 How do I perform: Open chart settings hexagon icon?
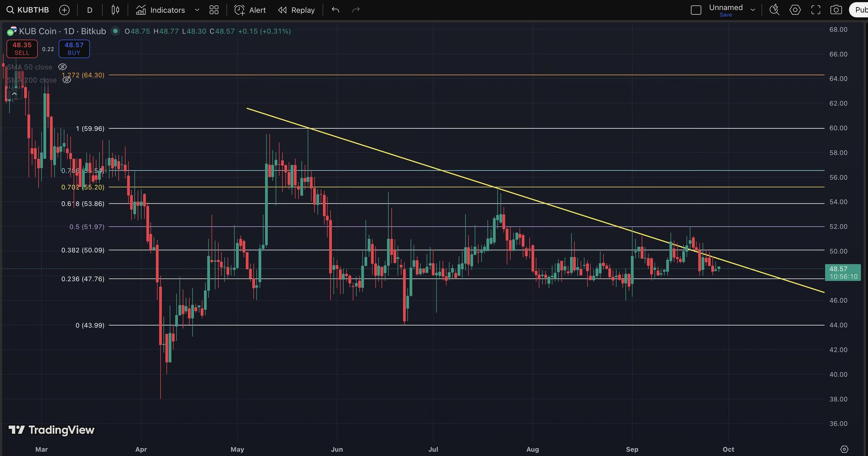795,10
